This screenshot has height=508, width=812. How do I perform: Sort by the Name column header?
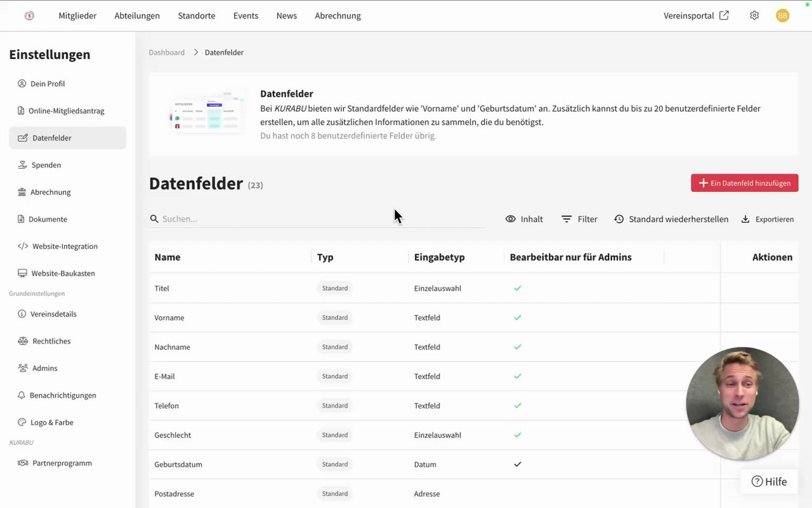[167, 257]
